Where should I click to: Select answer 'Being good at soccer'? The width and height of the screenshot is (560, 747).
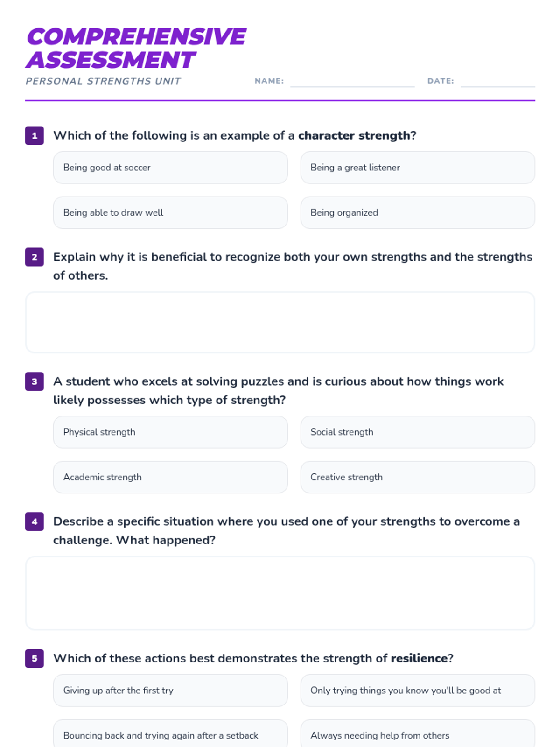tap(170, 168)
